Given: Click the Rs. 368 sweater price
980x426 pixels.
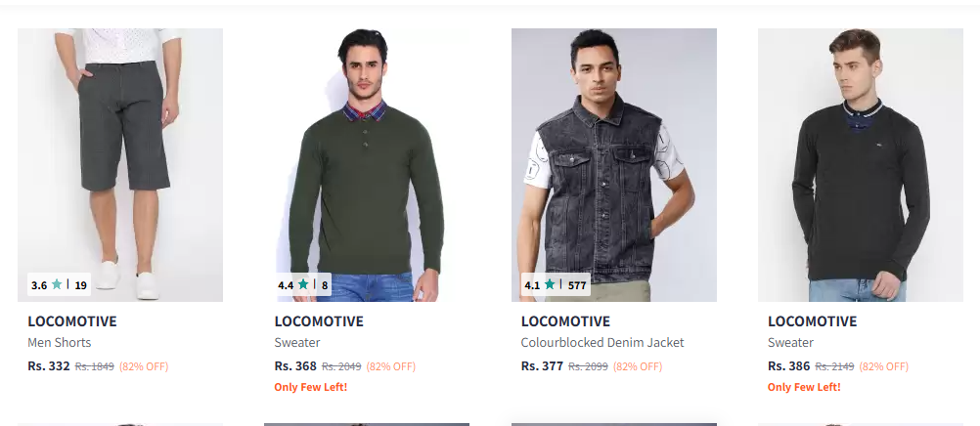Looking at the screenshot, I should pyautogui.click(x=295, y=366).
